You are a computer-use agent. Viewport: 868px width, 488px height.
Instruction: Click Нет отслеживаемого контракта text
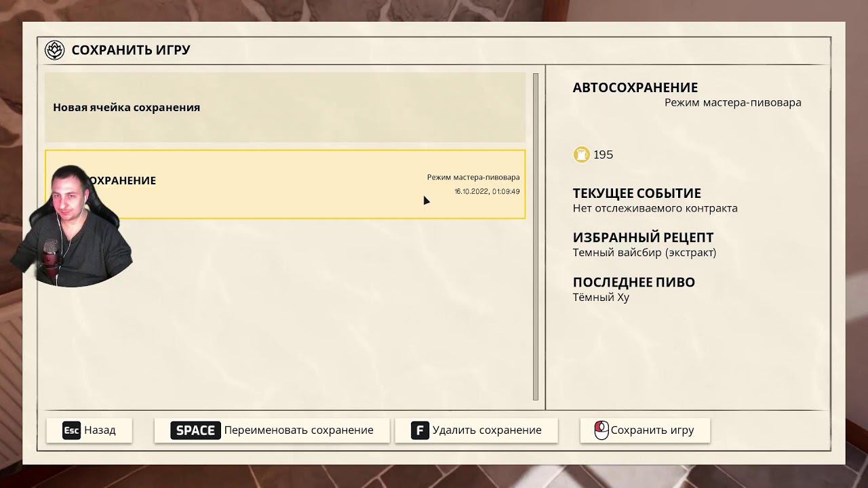click(654, 209)
